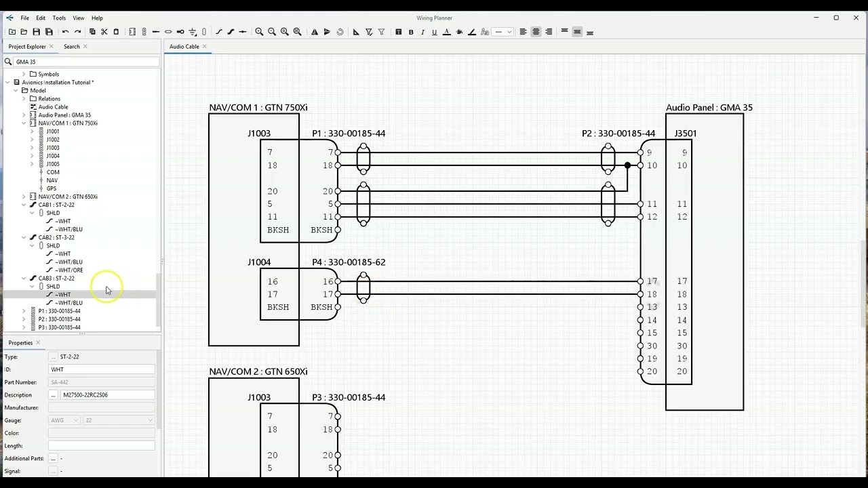Screen dimensions: 868x488
Task: Collapse the NAV/COM 1 : GTN 750Xi node
Action: coord(24,123)
